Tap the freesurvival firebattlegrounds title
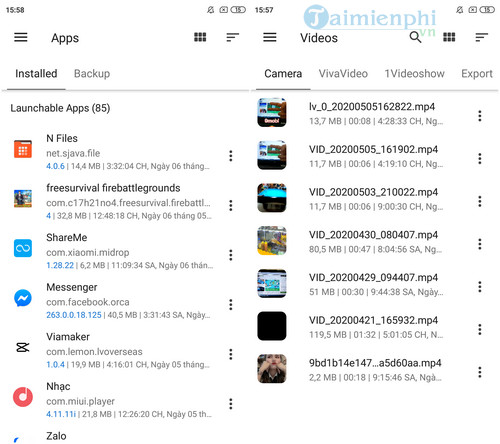The height and width of the screenshot is (444, 500). coord(113,188)
